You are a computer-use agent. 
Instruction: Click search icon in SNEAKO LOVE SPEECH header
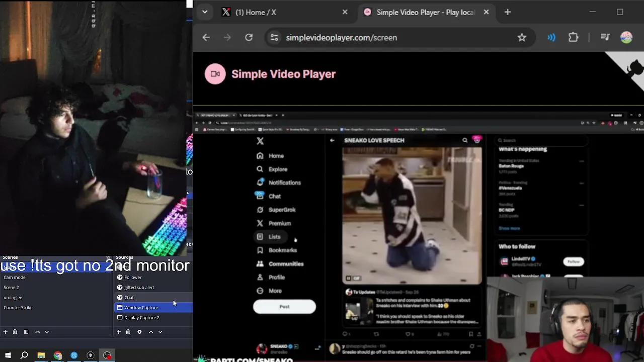pos(465,140)
